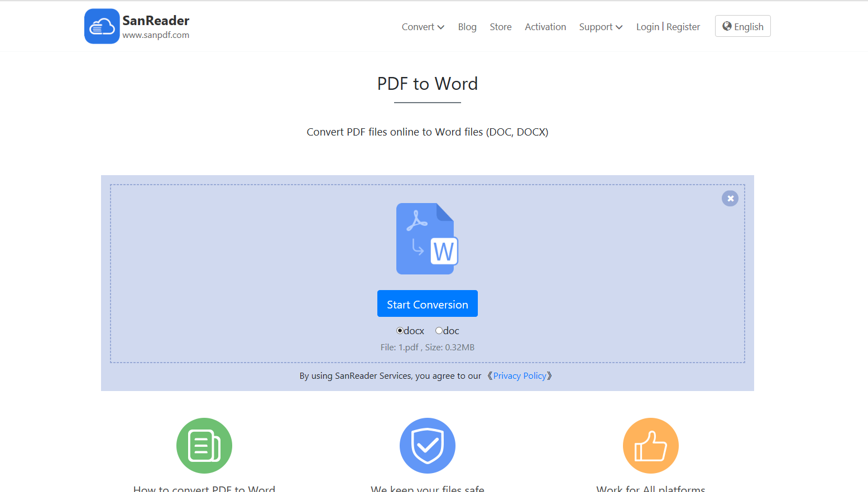Open the Store menu item
The image size is (868, 492).
point(500,26)
